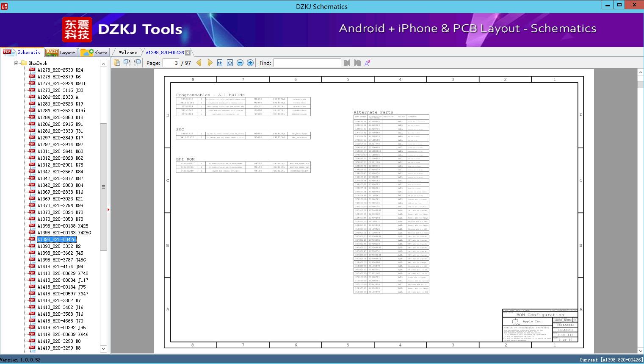Viewport: 644px width, 364px height.
Task: Open A1398_820-3662 J45 schematic
Action: coord(60,253)
